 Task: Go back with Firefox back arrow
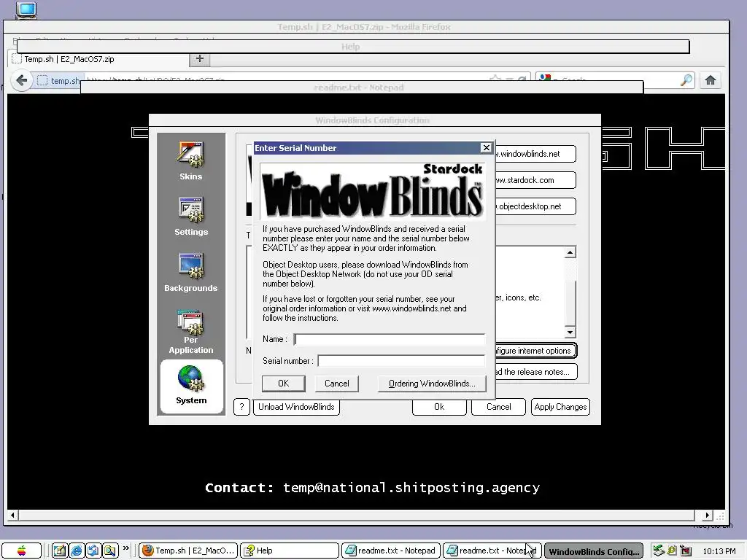[x=21, y=80]
